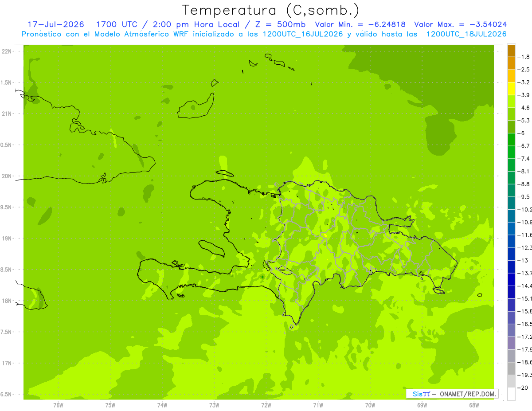Click the "70W" longitude axis label
The height and width of the screenshot is (411, 532).
[370, 404]
